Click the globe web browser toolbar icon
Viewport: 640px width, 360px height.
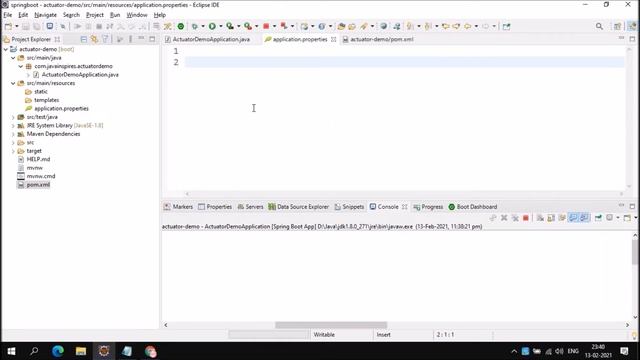384,27
